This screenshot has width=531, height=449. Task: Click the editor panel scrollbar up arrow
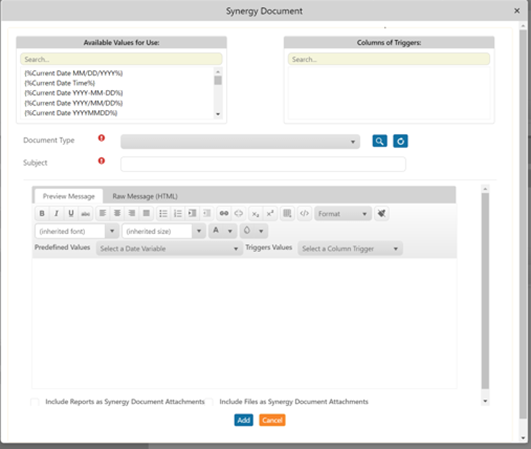pyautogui.click(x=485, y=189)
